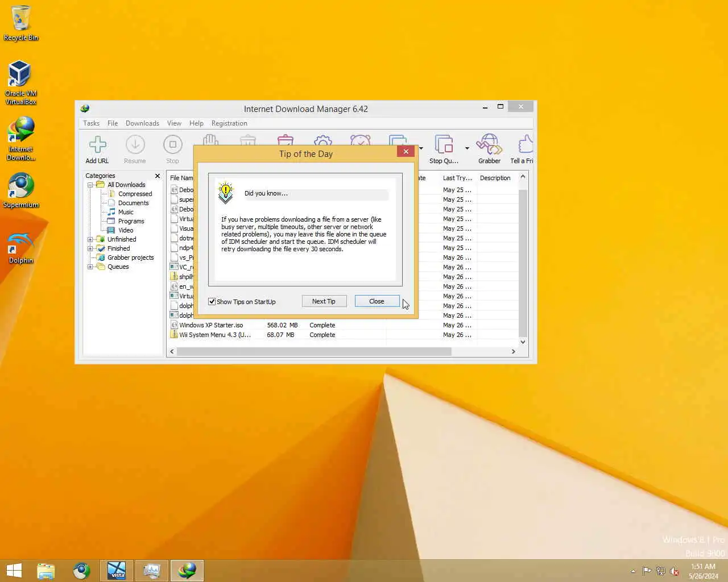This screenshot has height=582, width=728.
Task: Sort by Last Try column header
Action: [457, 178]
